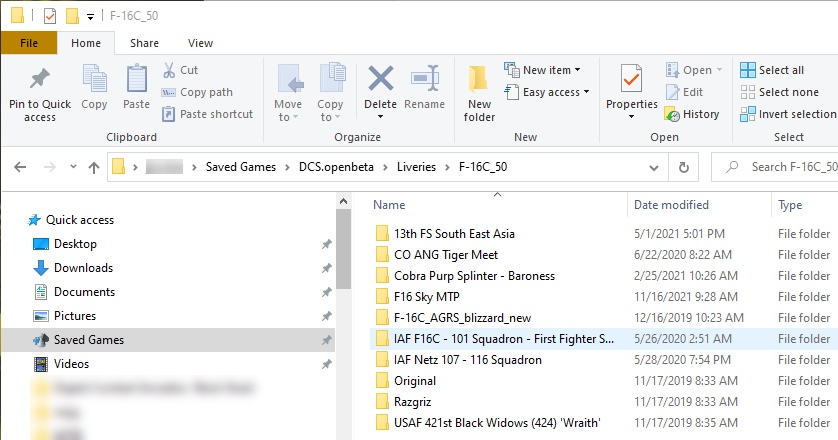
Task: Click Invert selection option
Action: [x=788, y=114]
